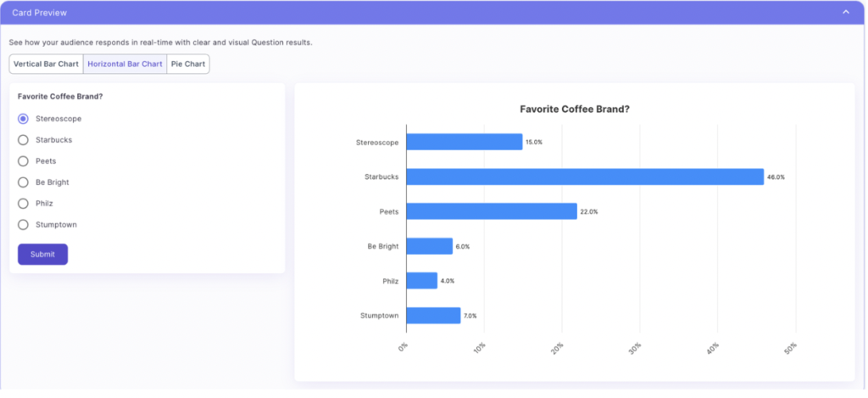Click the Be Bright chart bar
Screen dimensions: 868x398
(430, 246)
